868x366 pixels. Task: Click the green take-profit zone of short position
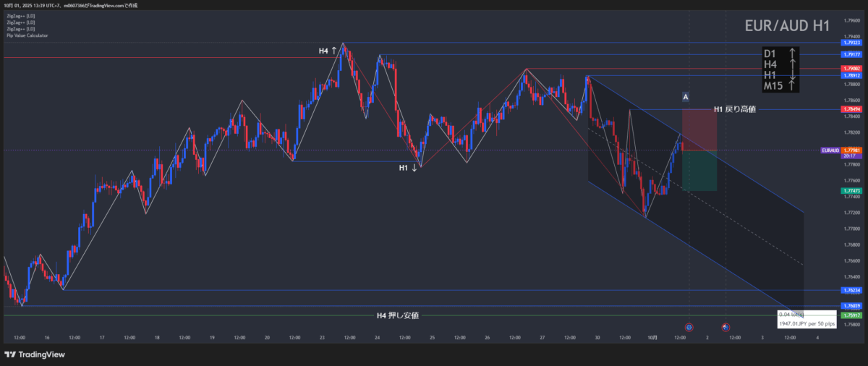click(699, 171)
